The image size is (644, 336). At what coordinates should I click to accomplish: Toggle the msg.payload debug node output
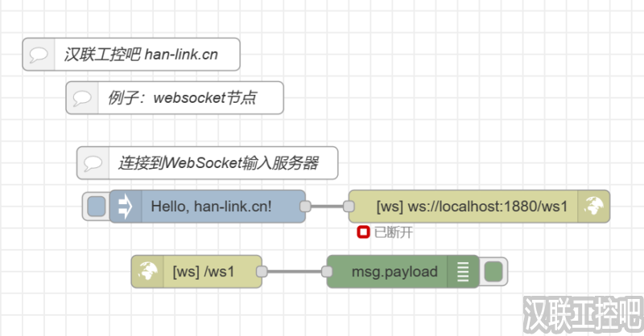click(493, 272)
